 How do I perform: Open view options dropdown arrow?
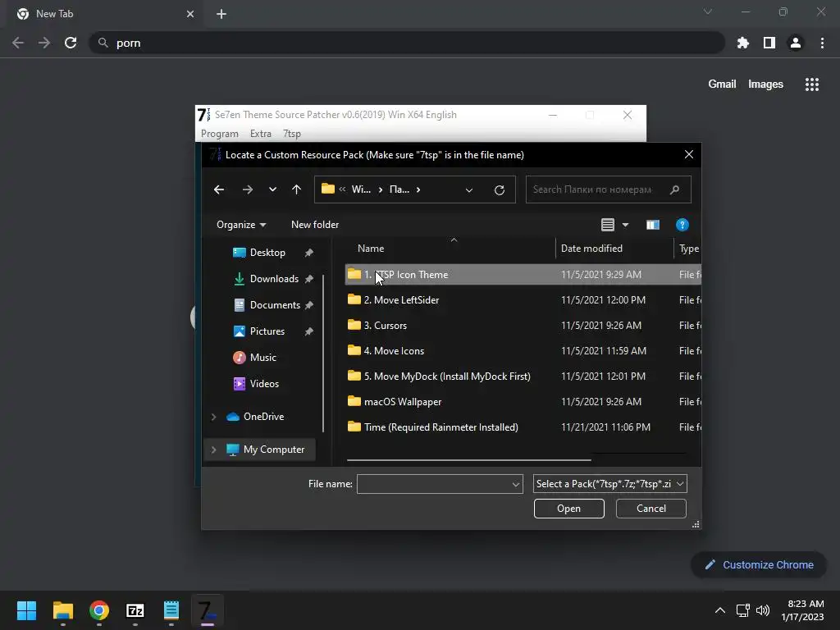(625, 225)
